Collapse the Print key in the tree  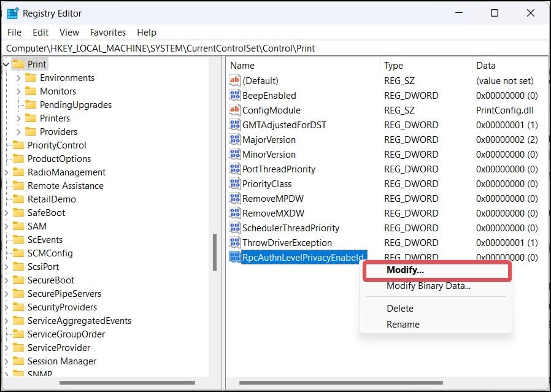(6, 64)
